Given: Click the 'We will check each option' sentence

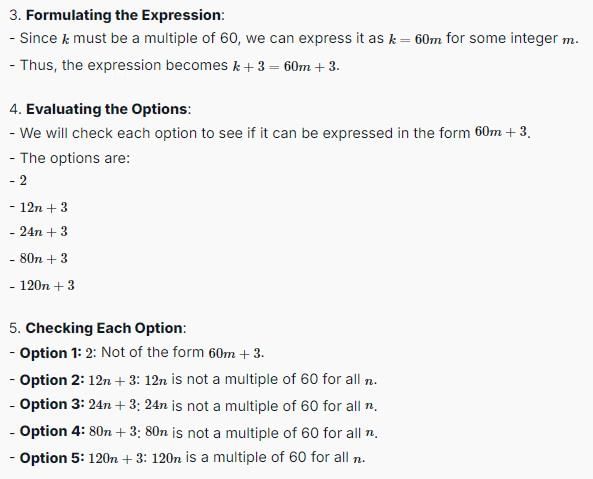Looking at the screenshot, I should coord(275,133).
